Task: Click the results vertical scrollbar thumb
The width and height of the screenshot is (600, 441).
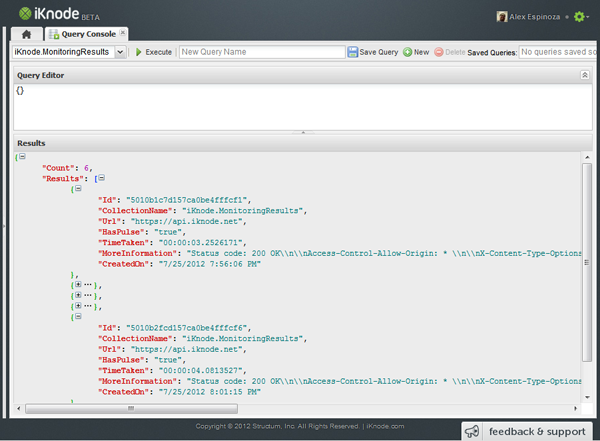Action: coord(587,262)
